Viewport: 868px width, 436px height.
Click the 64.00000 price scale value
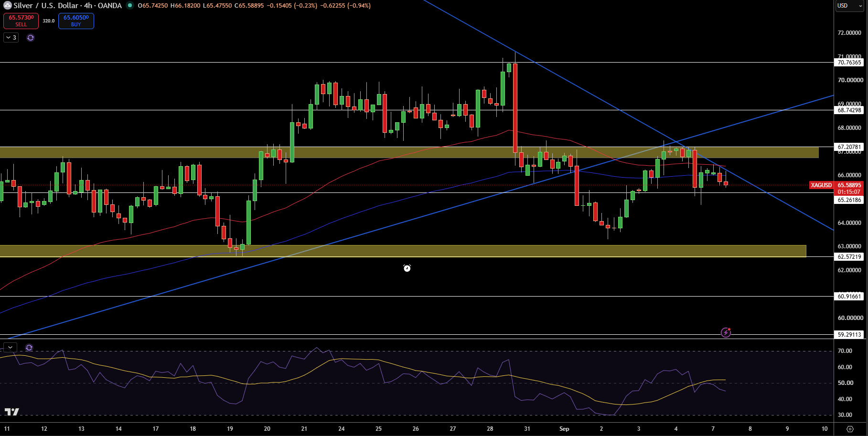(x=850, y=223)
